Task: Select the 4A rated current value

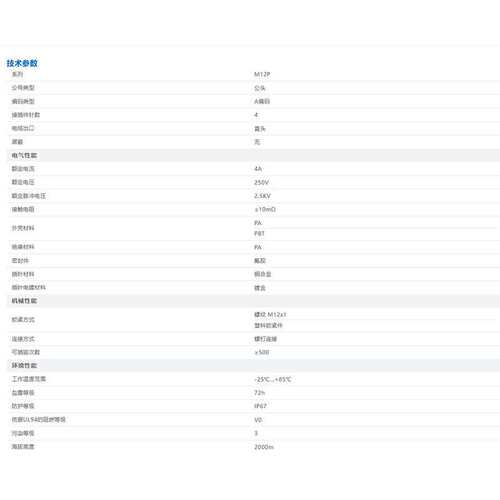Action: [258, 169]
